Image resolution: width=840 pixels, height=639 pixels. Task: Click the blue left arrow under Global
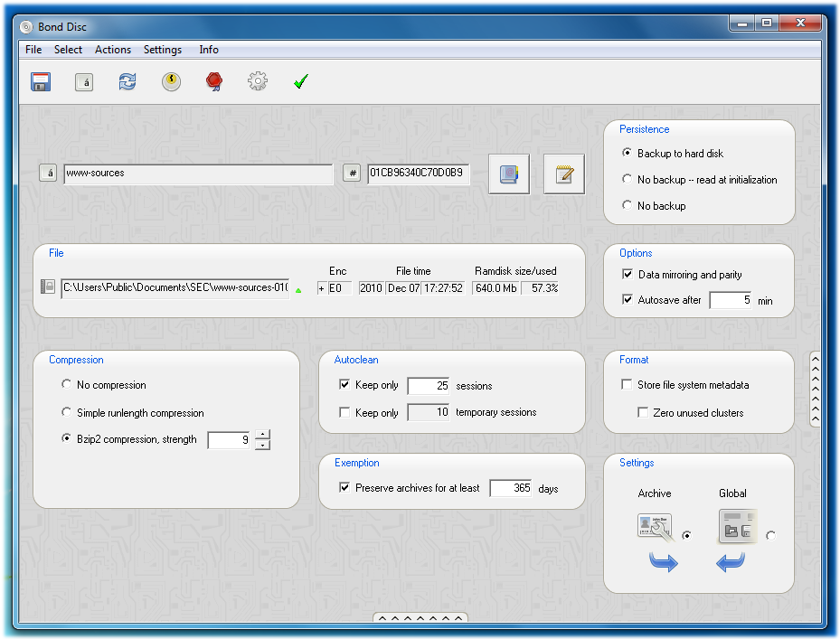point(730,562)
